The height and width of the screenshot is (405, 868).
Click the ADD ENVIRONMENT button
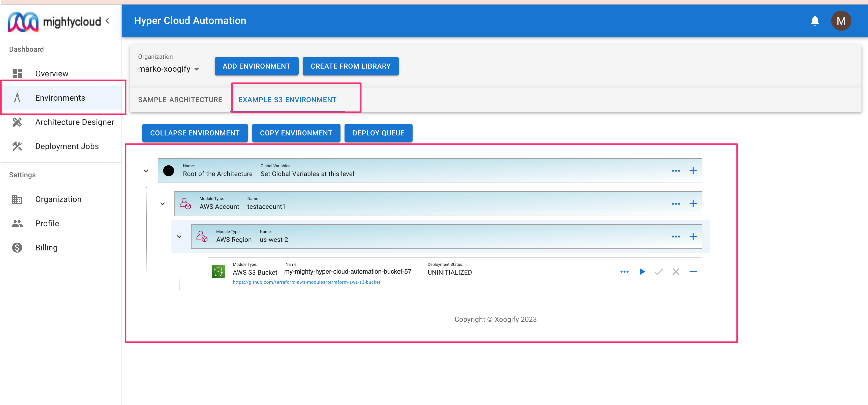click(256, 66)
